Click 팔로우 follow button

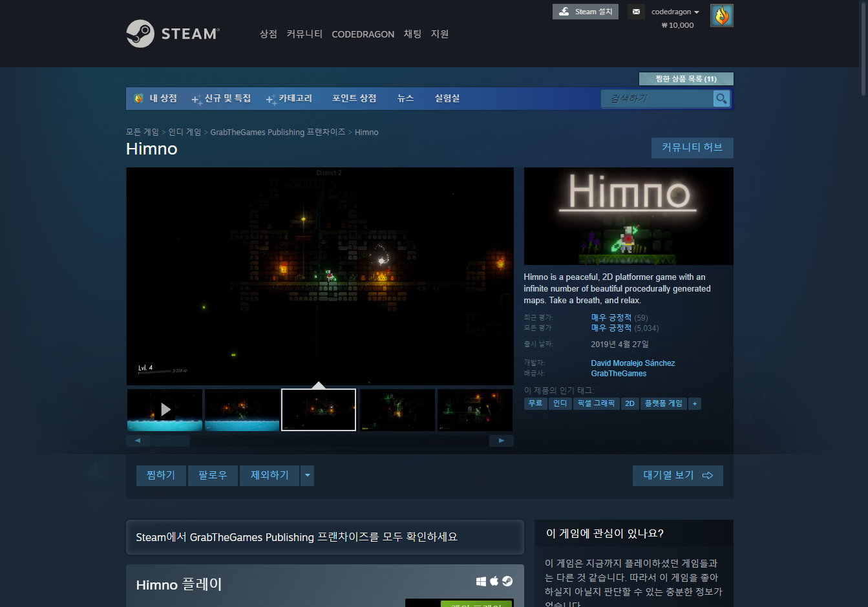pyautogui.click(x=213, y=476)
